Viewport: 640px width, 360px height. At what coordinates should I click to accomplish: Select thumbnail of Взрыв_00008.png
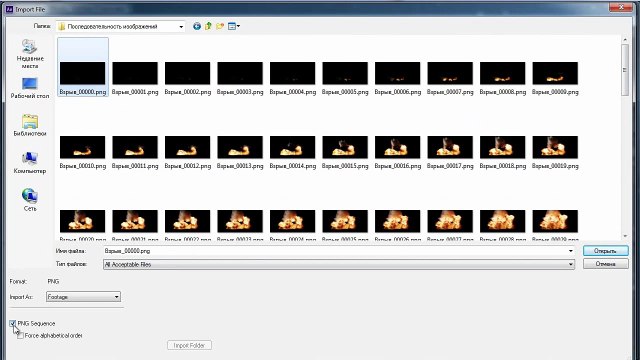coord(502,73)
